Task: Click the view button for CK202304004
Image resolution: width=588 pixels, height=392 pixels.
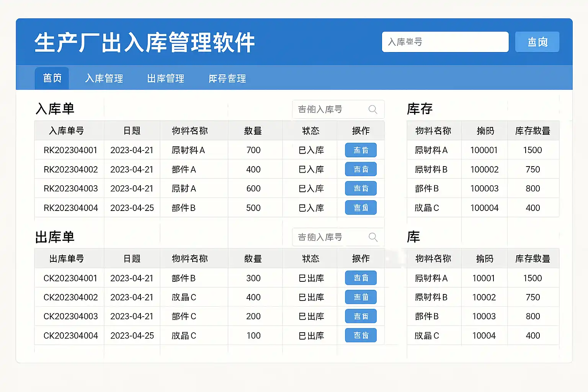Action: (x=361, y=335)
